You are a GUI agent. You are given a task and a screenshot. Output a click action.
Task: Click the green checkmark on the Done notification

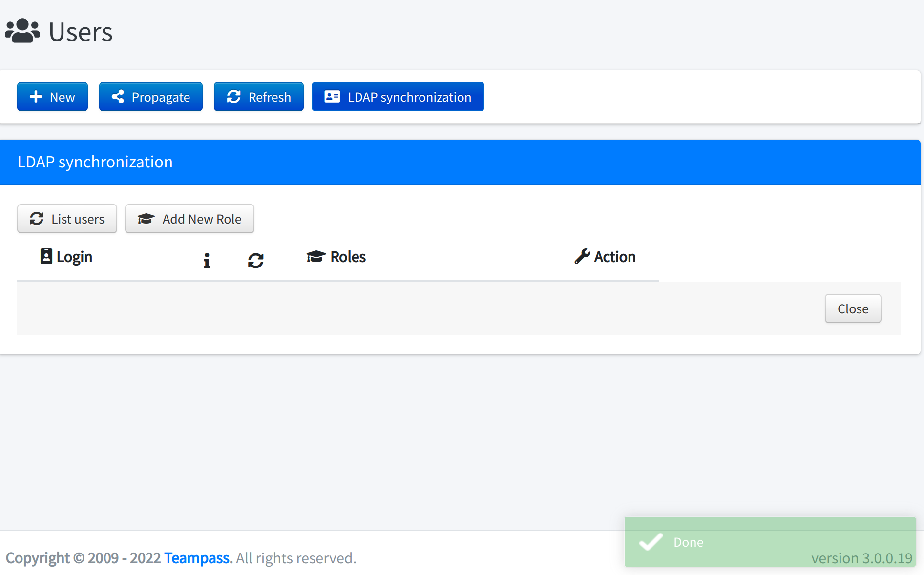point(651,542)
